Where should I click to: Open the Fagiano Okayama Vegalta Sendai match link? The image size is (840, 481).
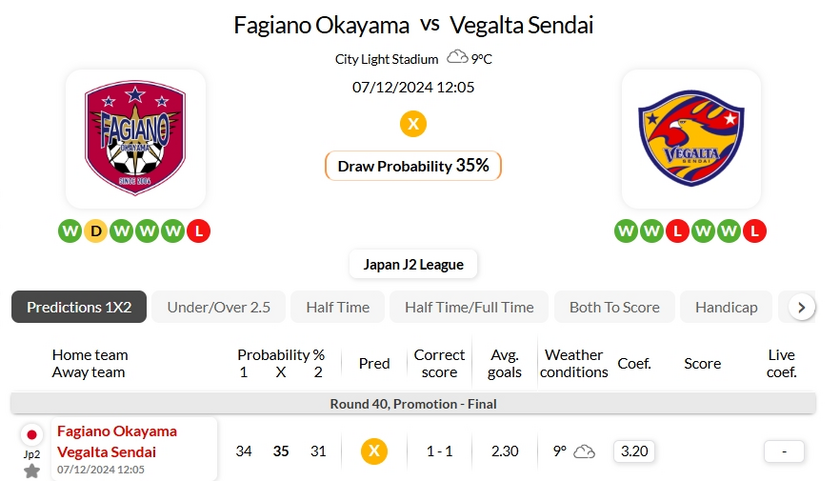click(x=117, y=441)
